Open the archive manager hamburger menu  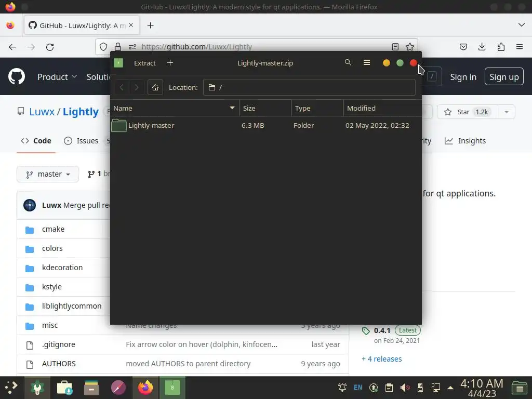coord(366,62)
